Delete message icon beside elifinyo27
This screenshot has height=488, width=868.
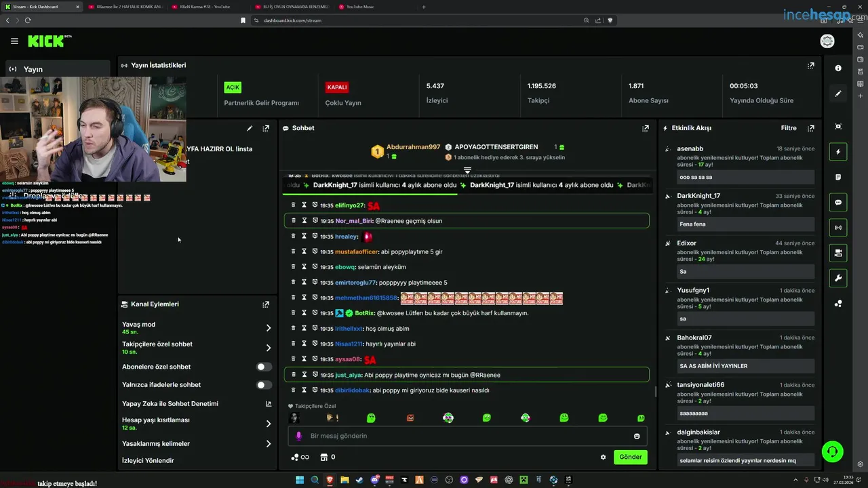pyautogui.click(x=294, y=205)
